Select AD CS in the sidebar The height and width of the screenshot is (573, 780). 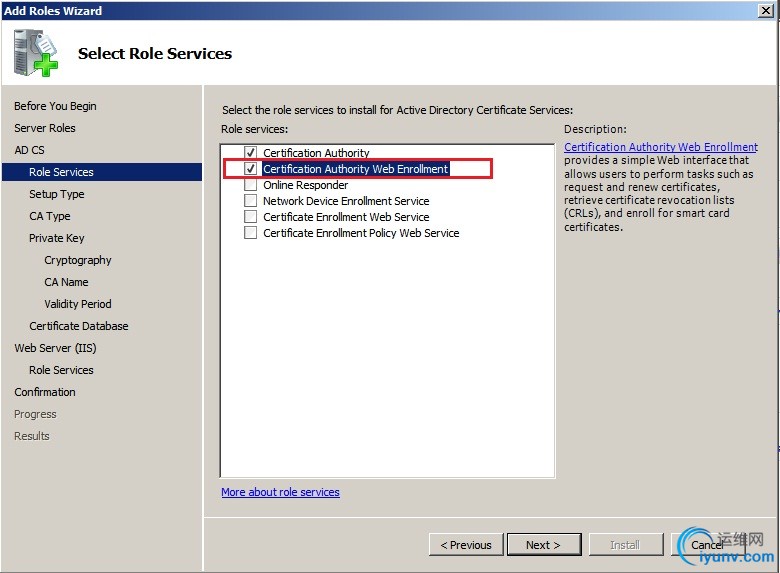pos(29,150)
